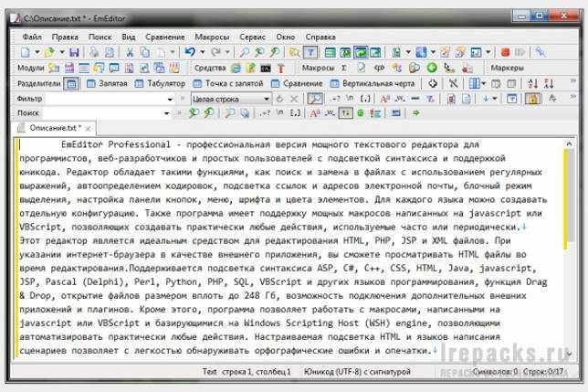Toggle the match case Aa button in the Поиск bar

click(x=315, y=113)
